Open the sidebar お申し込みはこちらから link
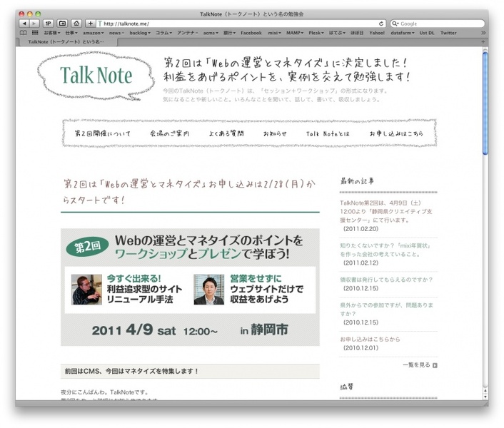 (370, 339)
